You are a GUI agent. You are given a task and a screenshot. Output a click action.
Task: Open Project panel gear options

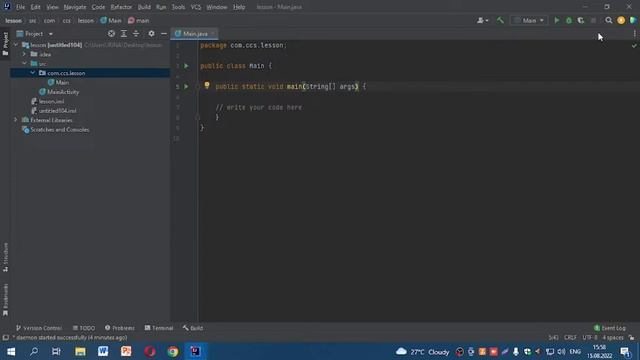click(151, 33)
